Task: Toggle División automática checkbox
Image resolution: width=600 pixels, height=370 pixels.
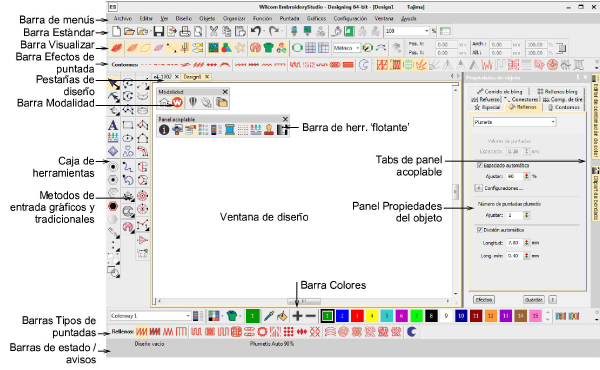Action: [x=479, y=230]
